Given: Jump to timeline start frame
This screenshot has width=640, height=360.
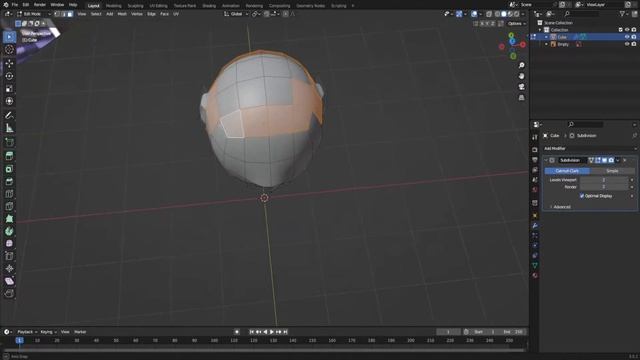Looking at the screenshot, I should (251, 332).
